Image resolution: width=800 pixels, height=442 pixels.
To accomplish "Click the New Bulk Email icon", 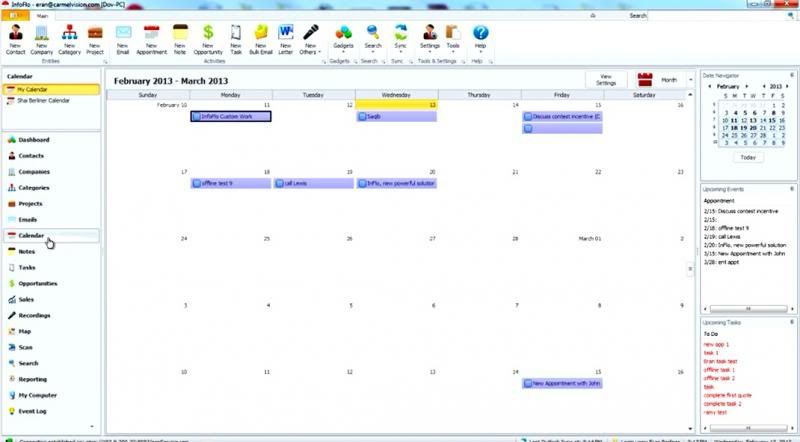I will coord(261,40).
